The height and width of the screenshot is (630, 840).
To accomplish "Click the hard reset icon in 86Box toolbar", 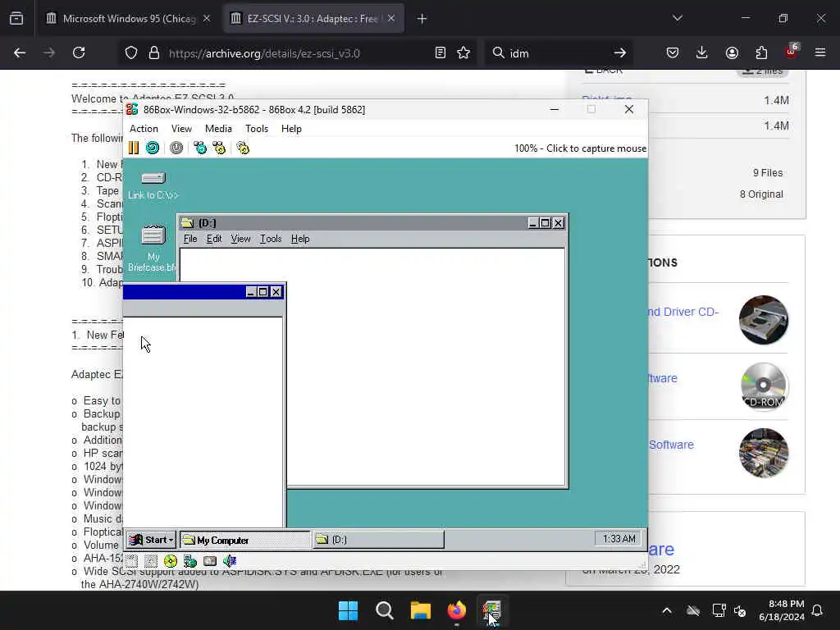I will tap(153, 148).
